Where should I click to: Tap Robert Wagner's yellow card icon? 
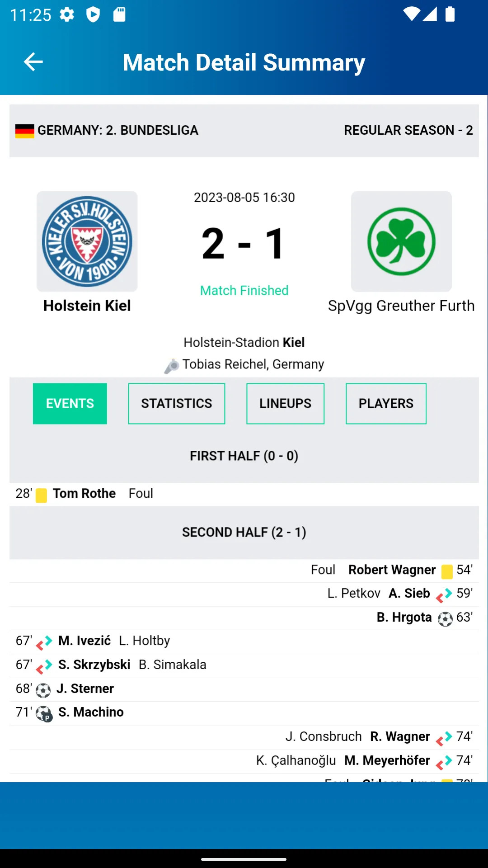tap(447, 572)
